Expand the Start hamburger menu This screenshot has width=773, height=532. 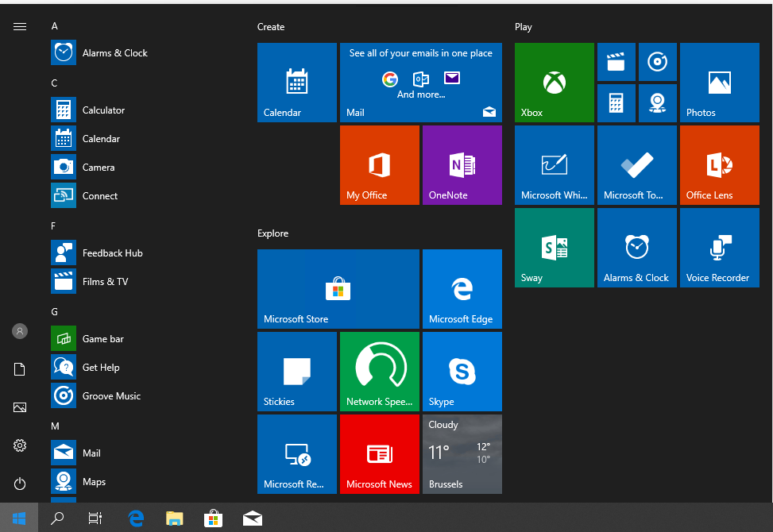pyautogui.click(x=20, y=27)
